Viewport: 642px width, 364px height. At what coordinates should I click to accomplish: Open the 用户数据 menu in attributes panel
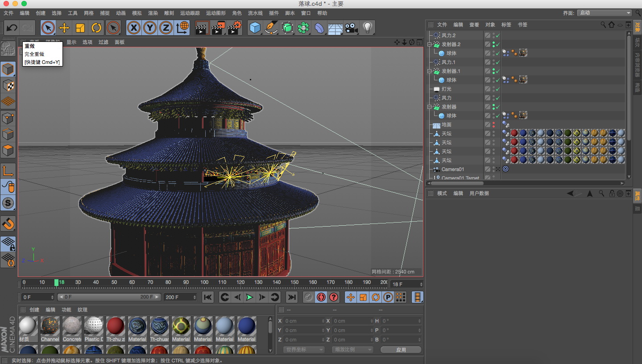pos(479,193)
